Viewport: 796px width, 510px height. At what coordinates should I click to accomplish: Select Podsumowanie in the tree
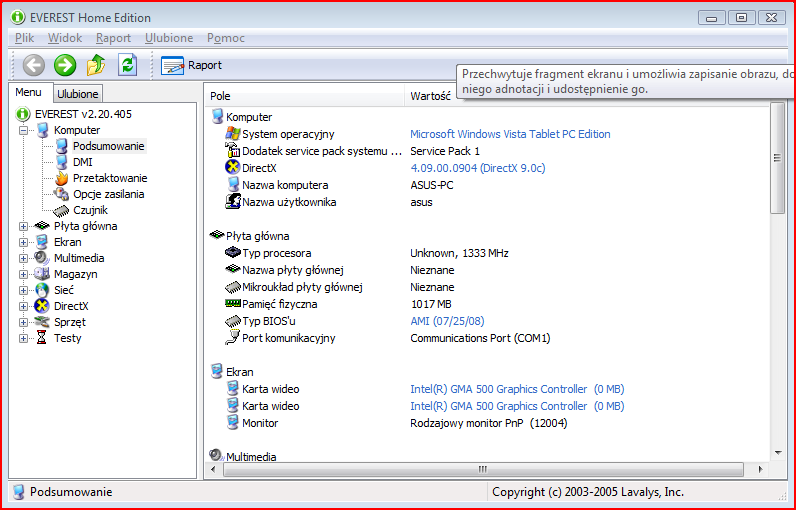click(109, 146)
